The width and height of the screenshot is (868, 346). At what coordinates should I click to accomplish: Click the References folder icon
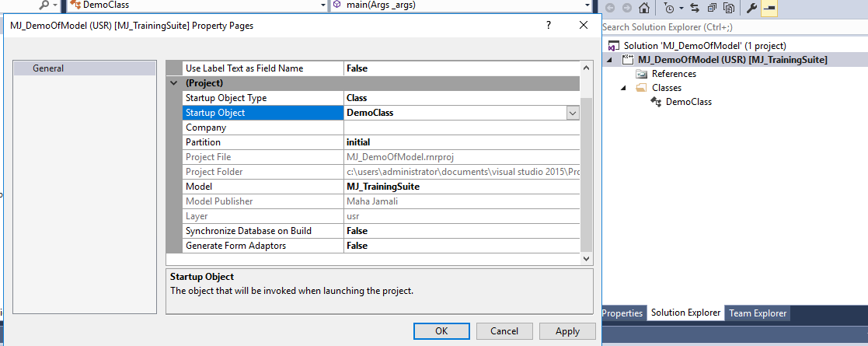(642, 74)
